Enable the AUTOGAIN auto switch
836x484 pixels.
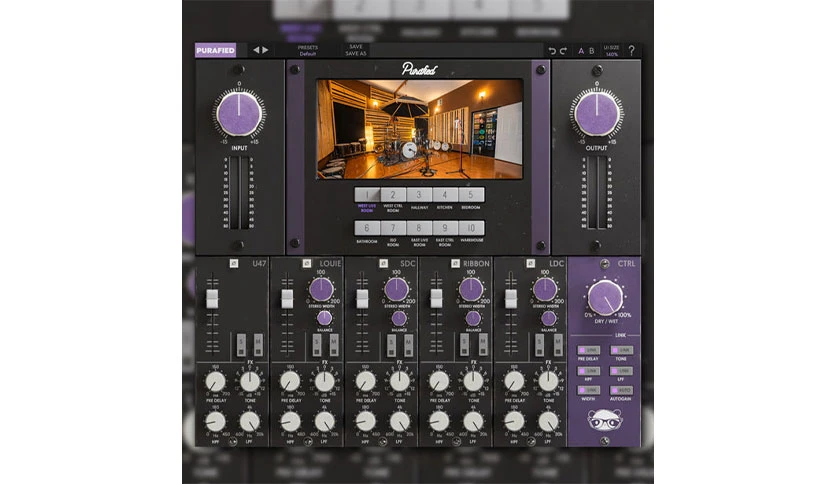pyautogui.click(x=622, y=390)
